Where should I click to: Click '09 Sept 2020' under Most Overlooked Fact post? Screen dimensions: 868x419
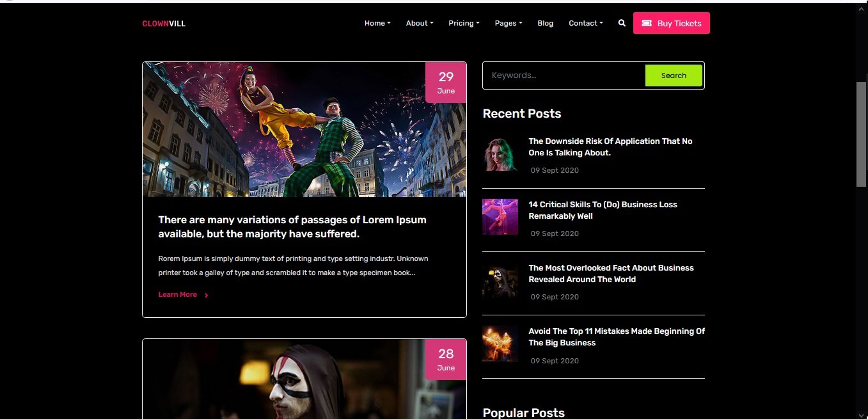(555, 297)
